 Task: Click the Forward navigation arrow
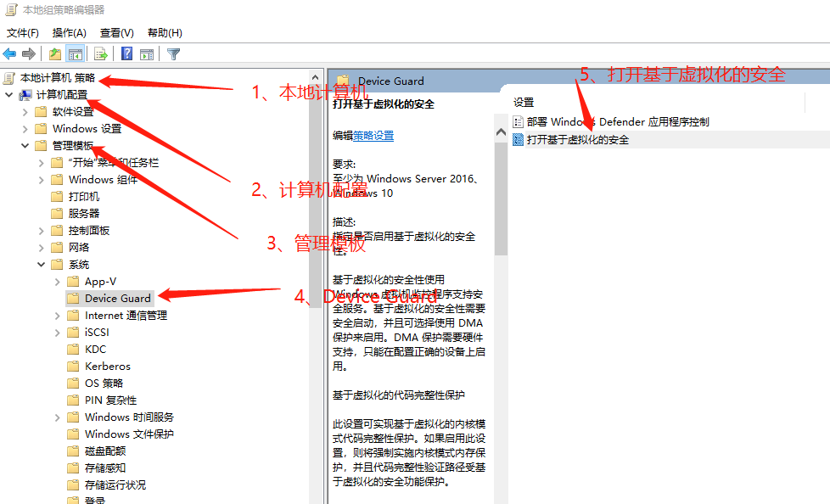point(28,53)
